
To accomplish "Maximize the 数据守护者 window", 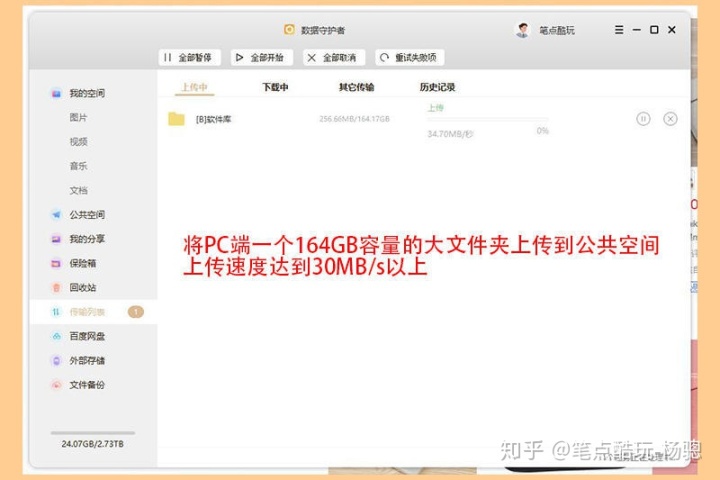I will [x=654, y=30].
